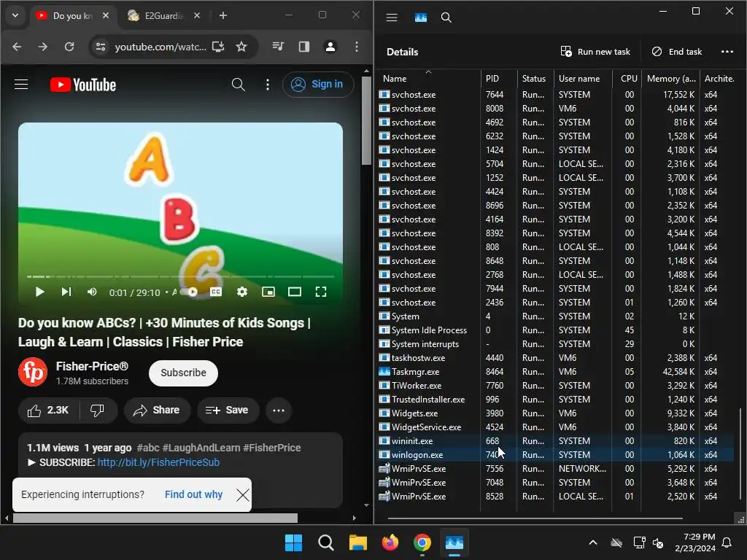The image size is (747, 560).
Task: Open YouTube guide hamburger menu
Action: (x=21, y=85)
